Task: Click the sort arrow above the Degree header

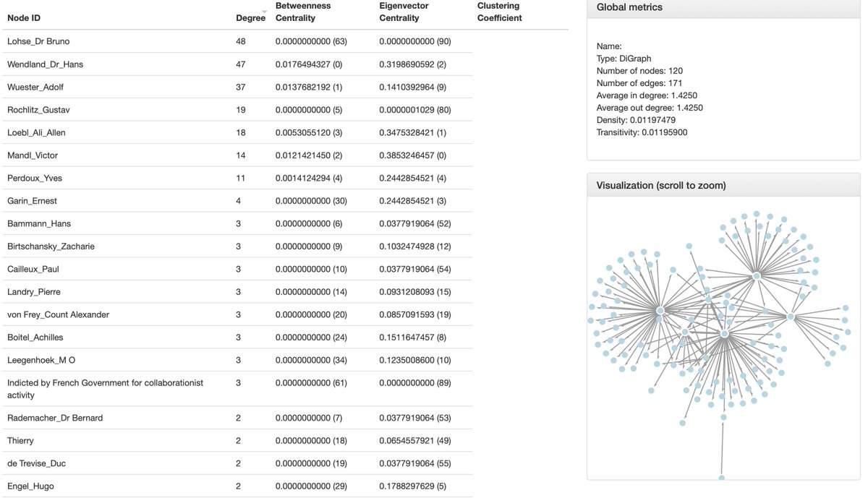Action: point(265,12)
